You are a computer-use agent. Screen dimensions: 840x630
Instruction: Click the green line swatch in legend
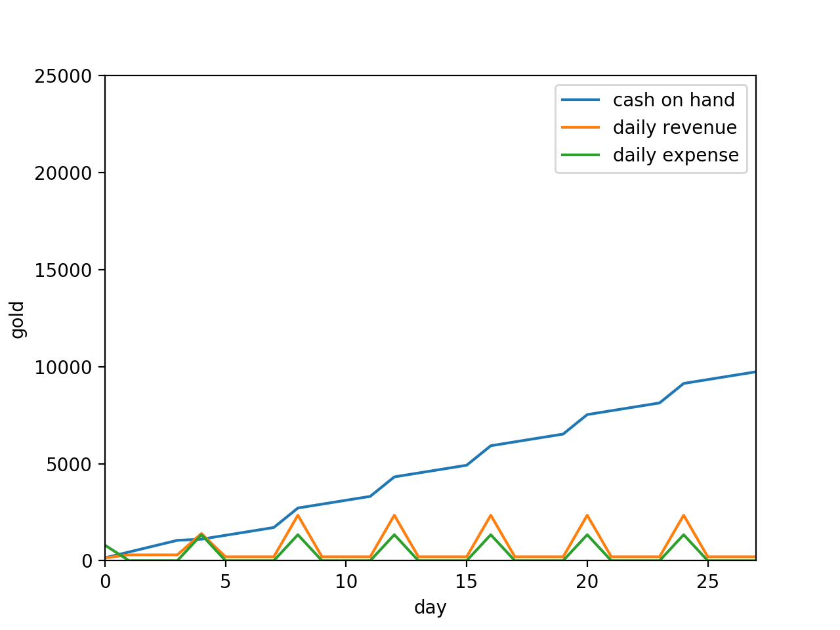(x=580, y=156)
